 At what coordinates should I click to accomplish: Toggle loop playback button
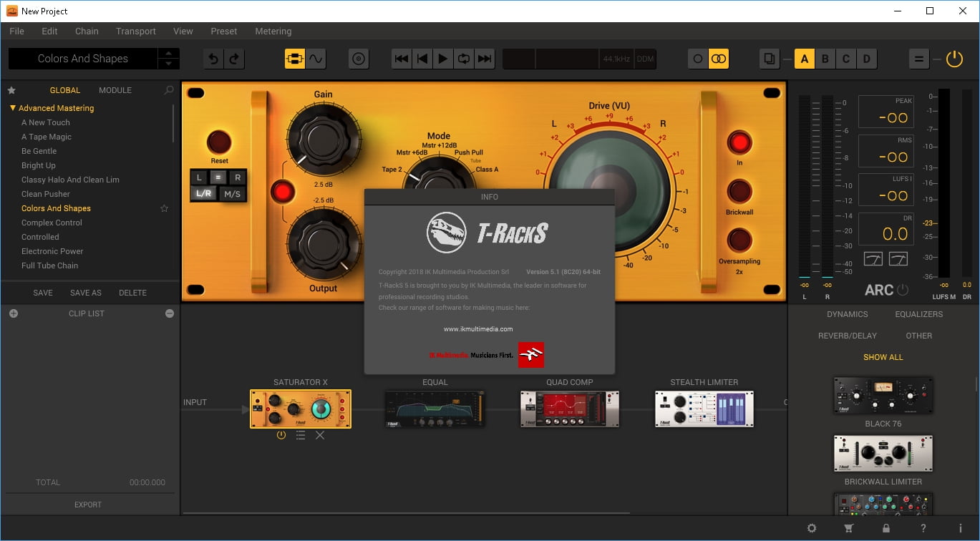pos(464,59)
